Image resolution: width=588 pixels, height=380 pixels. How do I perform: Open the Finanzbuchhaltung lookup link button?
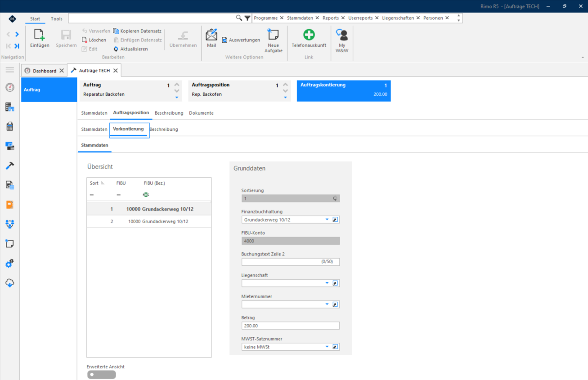coord(335,220)
